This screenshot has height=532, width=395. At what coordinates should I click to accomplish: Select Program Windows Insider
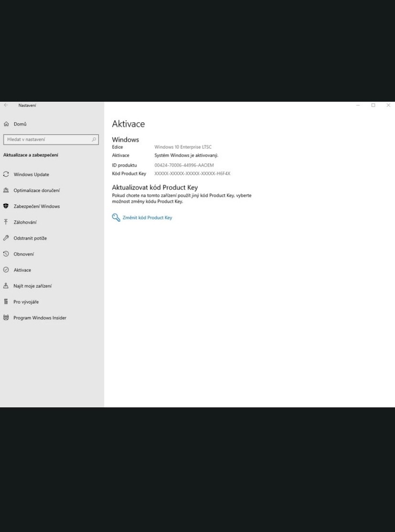40,318
